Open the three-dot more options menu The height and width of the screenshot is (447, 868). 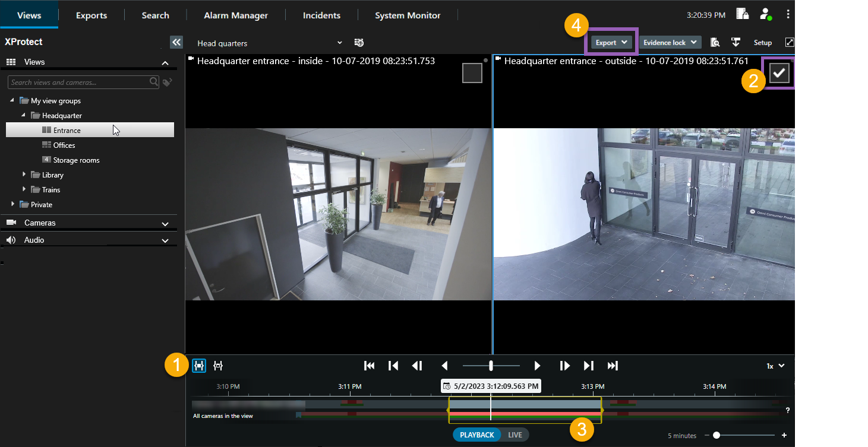click(x=788, y=14)
